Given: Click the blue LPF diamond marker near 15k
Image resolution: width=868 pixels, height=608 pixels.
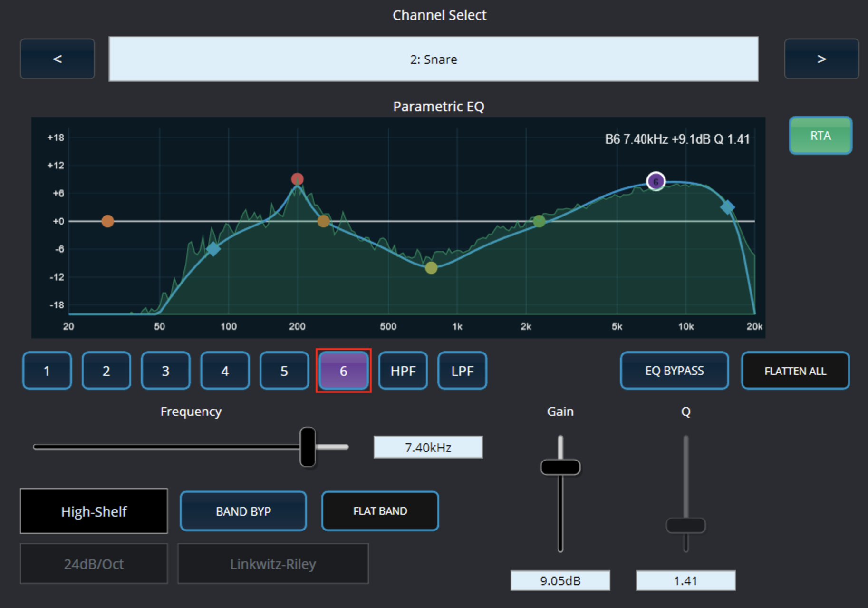Looking at the screenshot, I should click(727, 207).
